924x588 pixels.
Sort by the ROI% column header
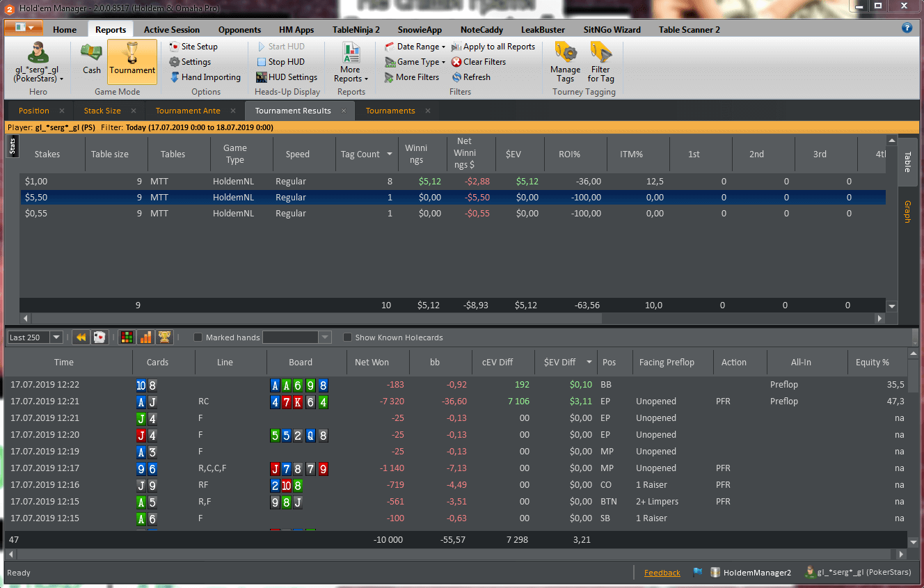(569, 154)
